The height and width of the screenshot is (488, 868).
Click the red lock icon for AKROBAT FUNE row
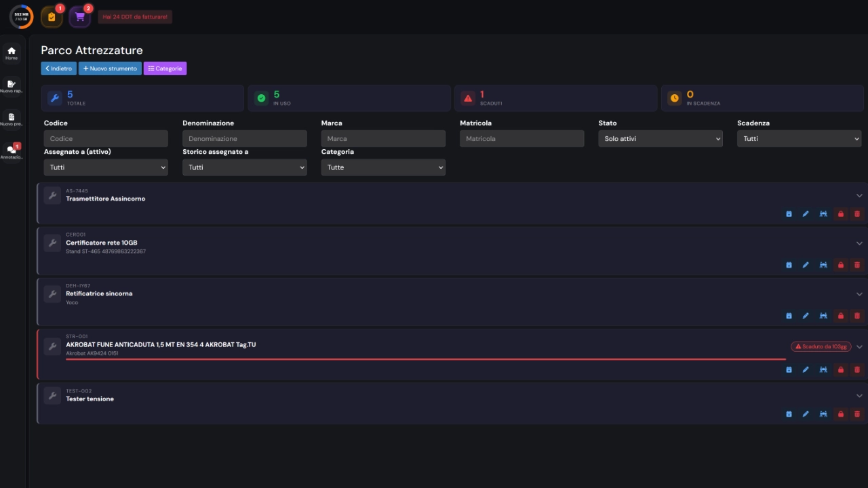[x=841, y=370]
